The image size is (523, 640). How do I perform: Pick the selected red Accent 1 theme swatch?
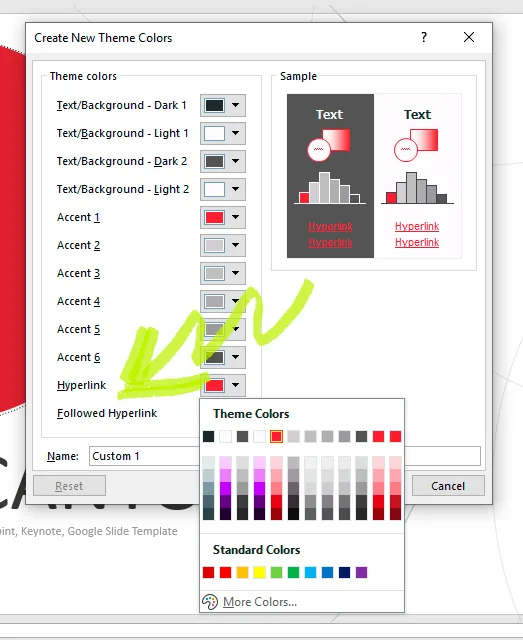coord(276,436)
